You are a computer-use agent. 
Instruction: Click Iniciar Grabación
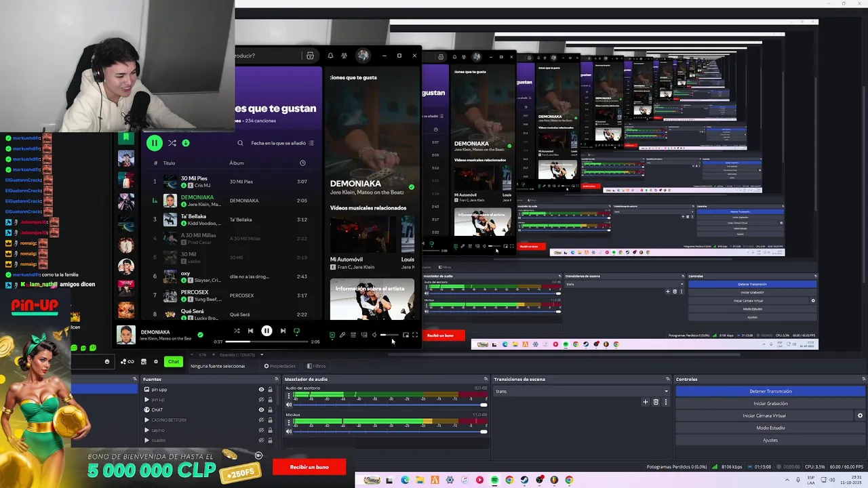(770, 403)
